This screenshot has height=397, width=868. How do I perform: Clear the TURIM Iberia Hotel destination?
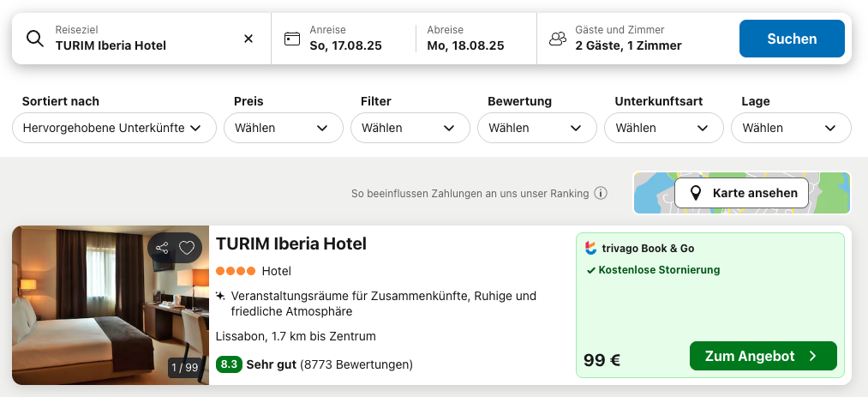[x=248, y=39]
